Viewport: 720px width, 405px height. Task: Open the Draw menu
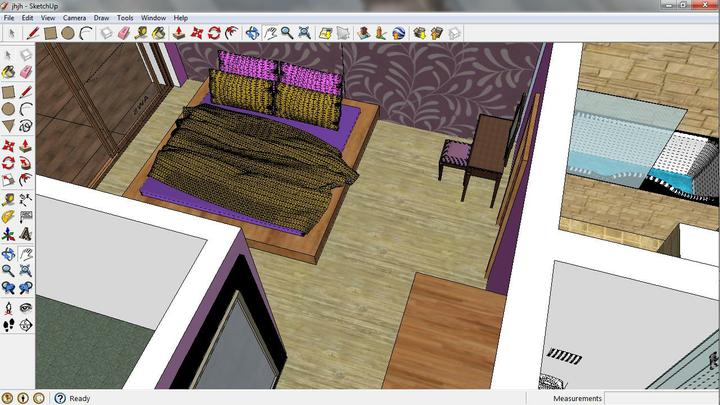coord(101,18)
